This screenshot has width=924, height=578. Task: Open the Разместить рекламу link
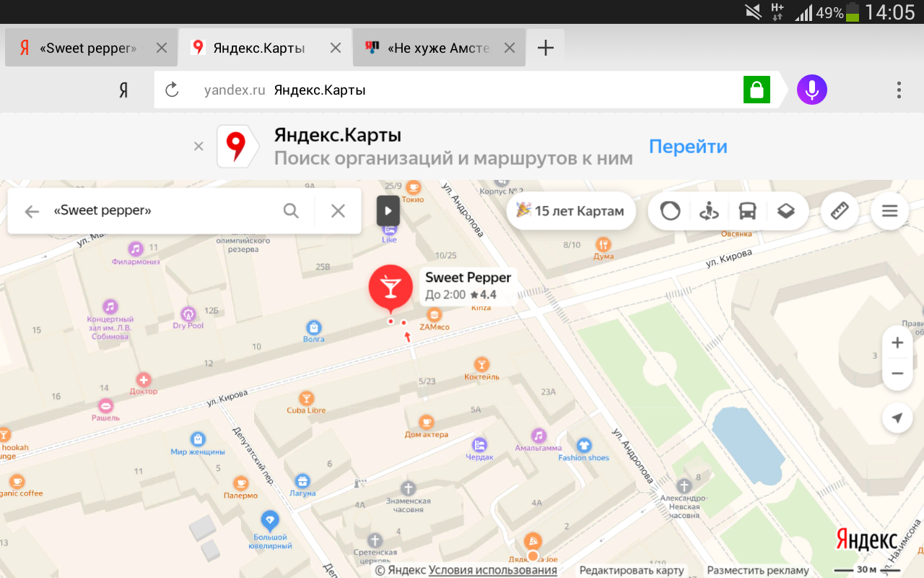click(x=758, y=570)
